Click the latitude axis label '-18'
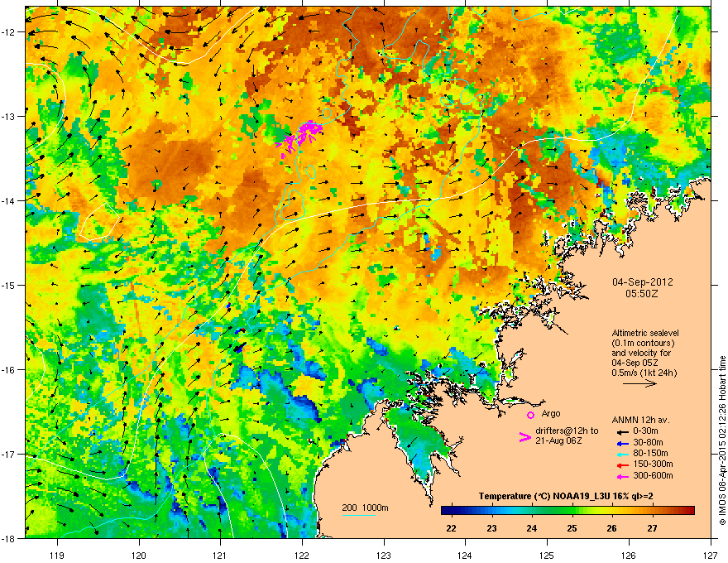The image size is (728, 563). pos(8,538)
